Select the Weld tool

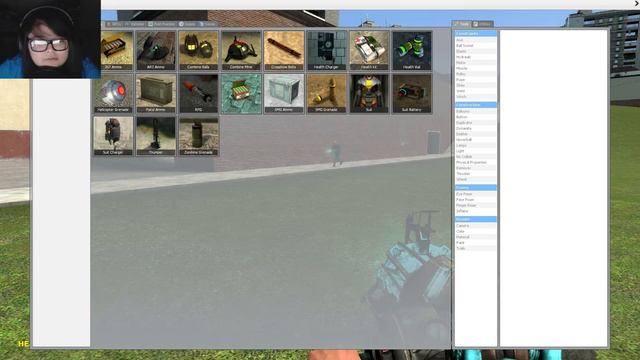pos(476,91)
